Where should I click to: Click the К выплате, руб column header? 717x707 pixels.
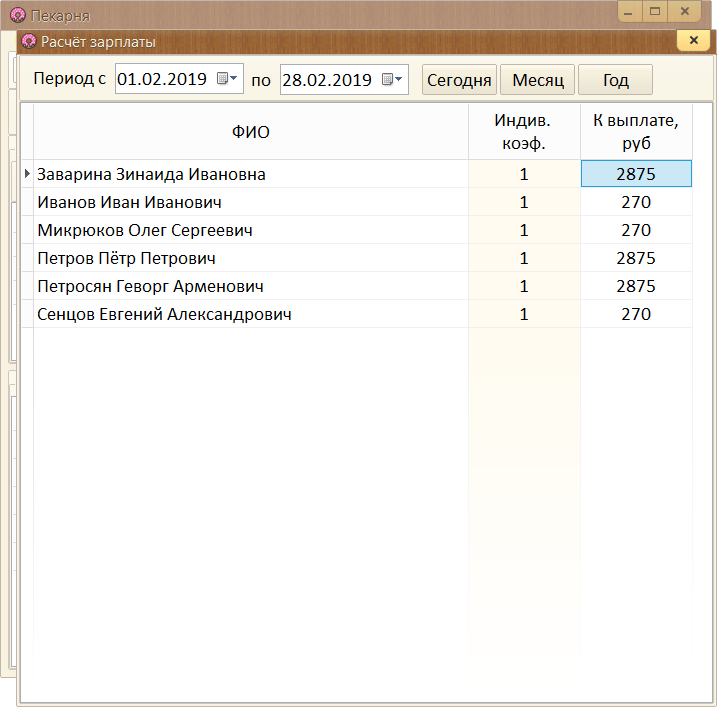[x=636, y=132]
